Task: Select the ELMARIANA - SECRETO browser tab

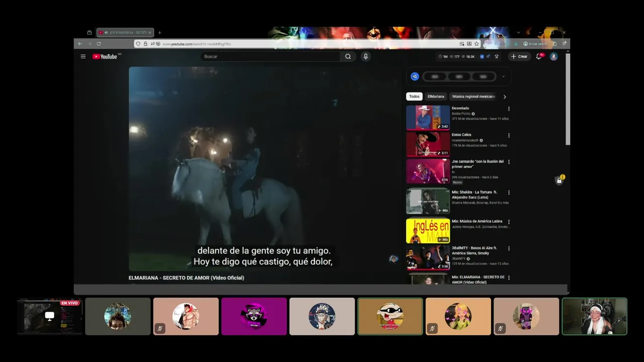Action: (x=125, y=33)
